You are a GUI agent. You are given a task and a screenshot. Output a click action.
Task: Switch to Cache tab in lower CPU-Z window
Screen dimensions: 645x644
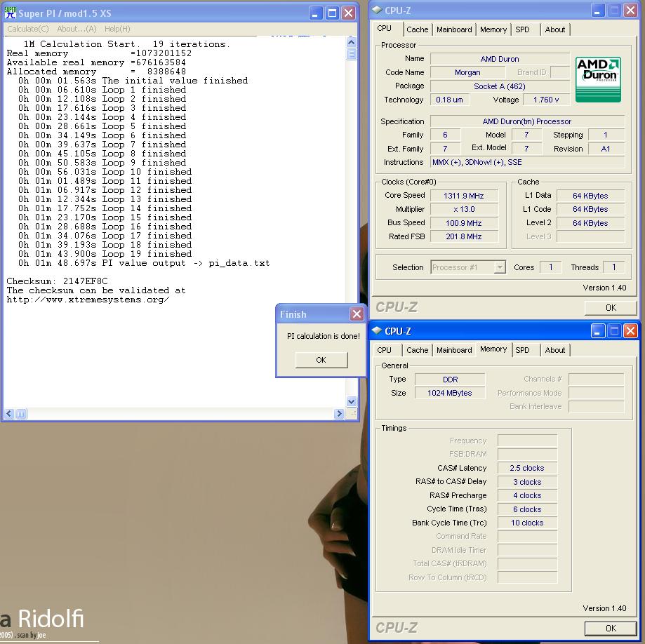(417, 350)
